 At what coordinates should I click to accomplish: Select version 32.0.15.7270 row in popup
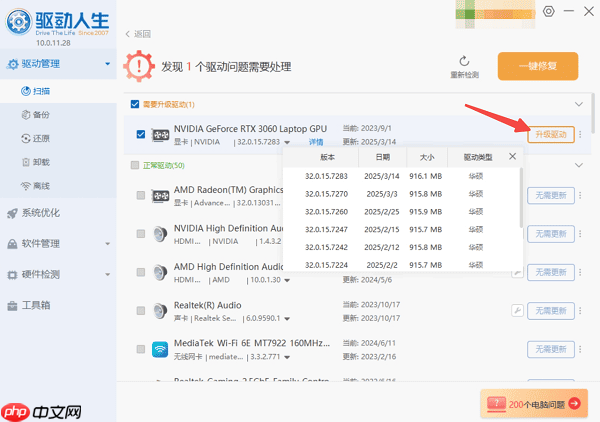pyautogui.click(x=401, y=194)
